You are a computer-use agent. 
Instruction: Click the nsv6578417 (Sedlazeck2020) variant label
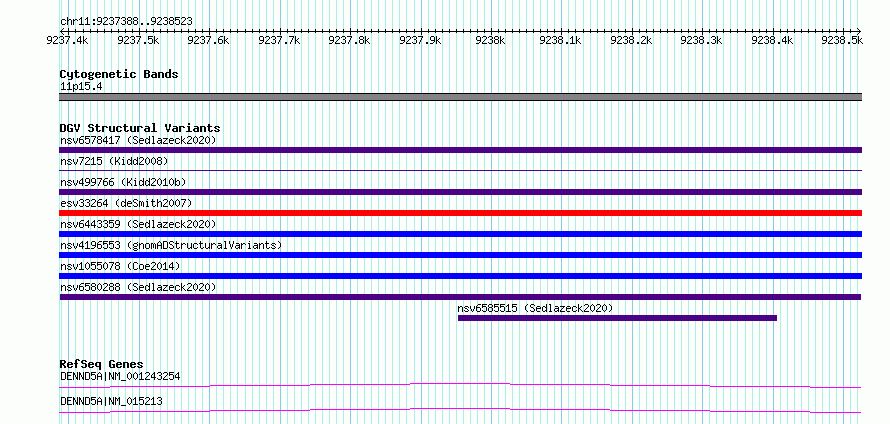point(138,140)
